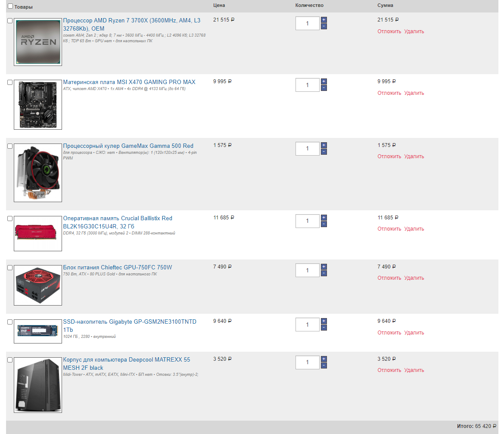This screenshot has height=434, width=504.
Task: Focus quantity field for Chieftec power supply
Action: point(307,270)
